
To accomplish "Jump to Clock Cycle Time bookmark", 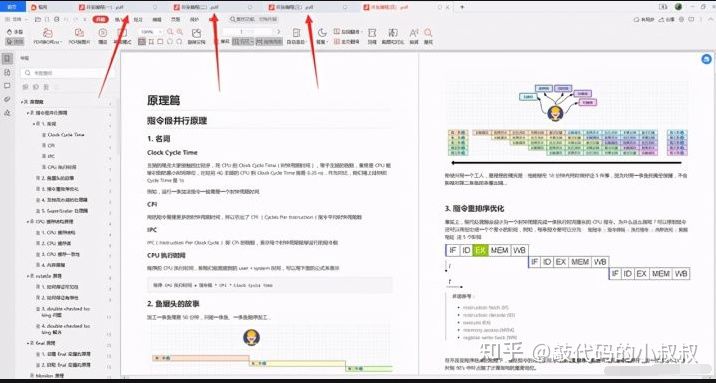I will point(66,135).
